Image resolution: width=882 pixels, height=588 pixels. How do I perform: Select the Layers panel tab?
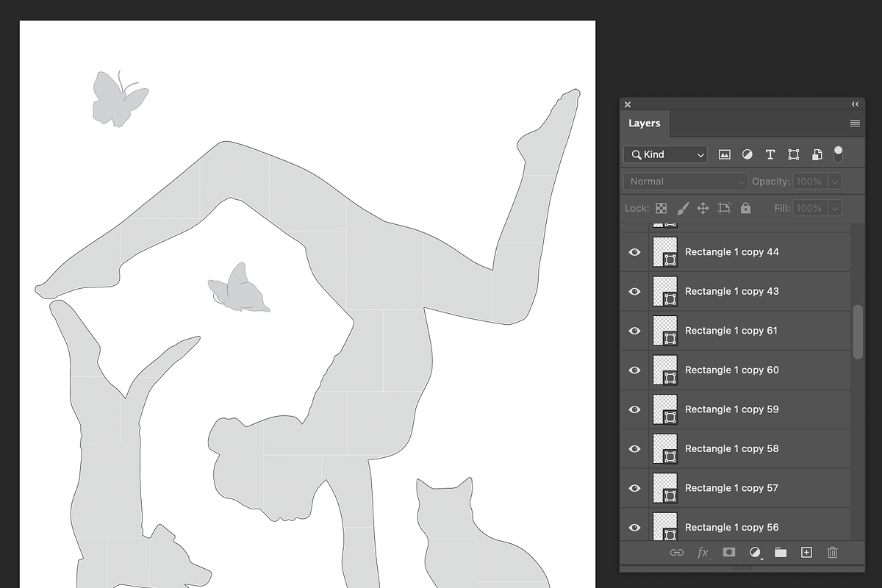point(645,123)
